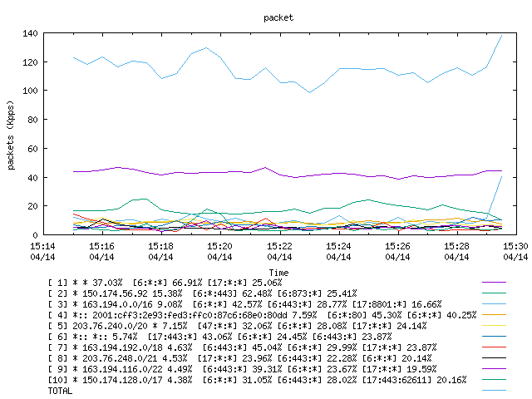Click the x-axis label "Time"
532x399 pixels.
tap(278, 273)
